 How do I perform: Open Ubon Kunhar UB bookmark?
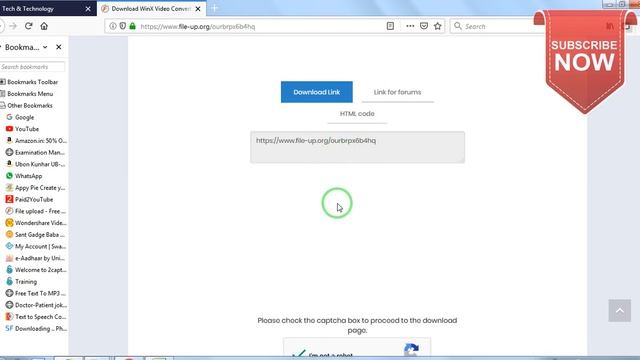[36, 164]
